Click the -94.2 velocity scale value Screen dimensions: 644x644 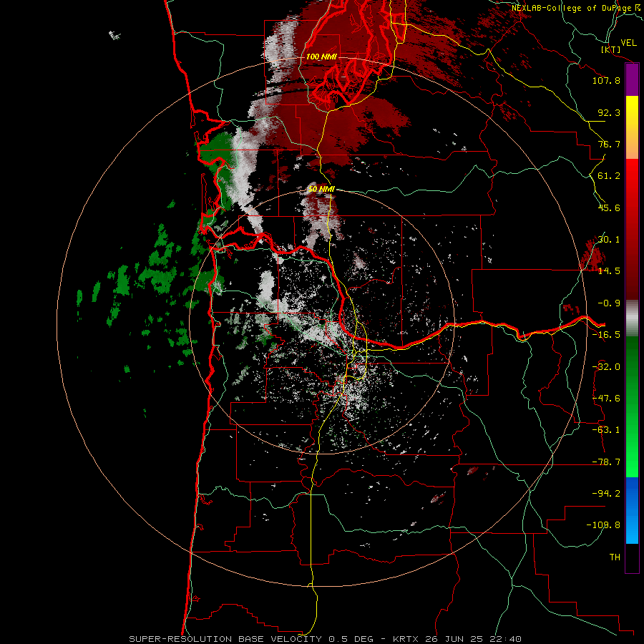[606, 494]
